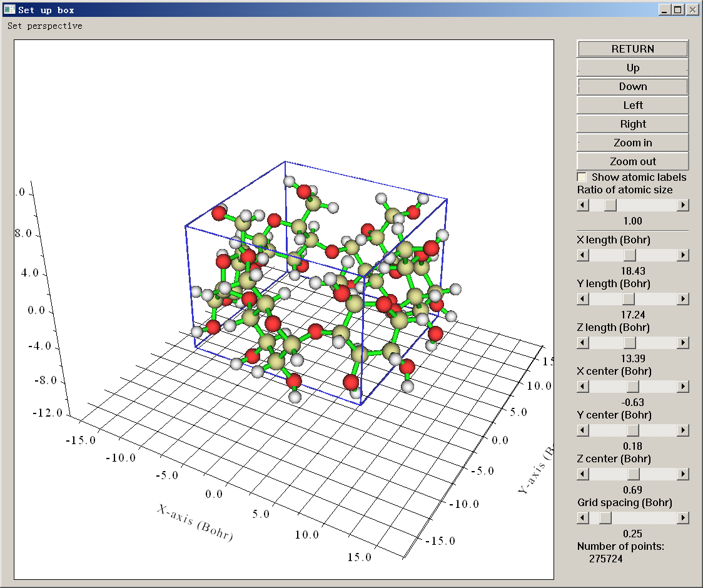
Task: Click the number of points 275724
Action: [605, 559]
